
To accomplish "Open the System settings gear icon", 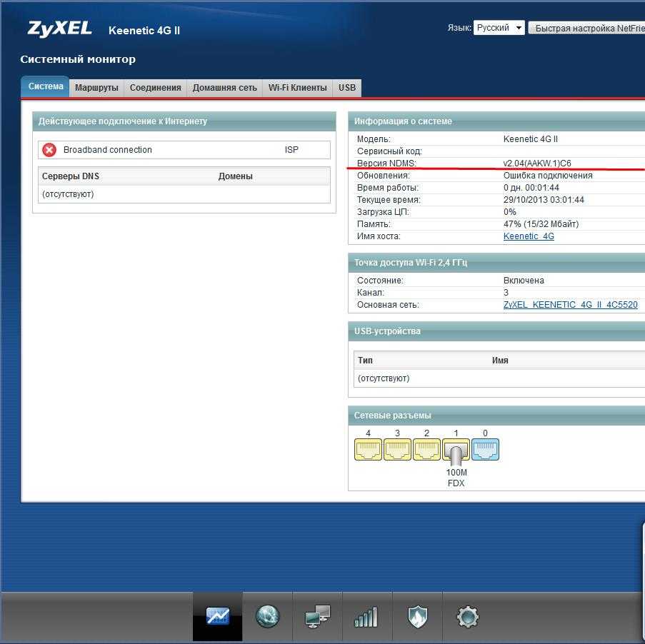I will (x=467, y=616).
